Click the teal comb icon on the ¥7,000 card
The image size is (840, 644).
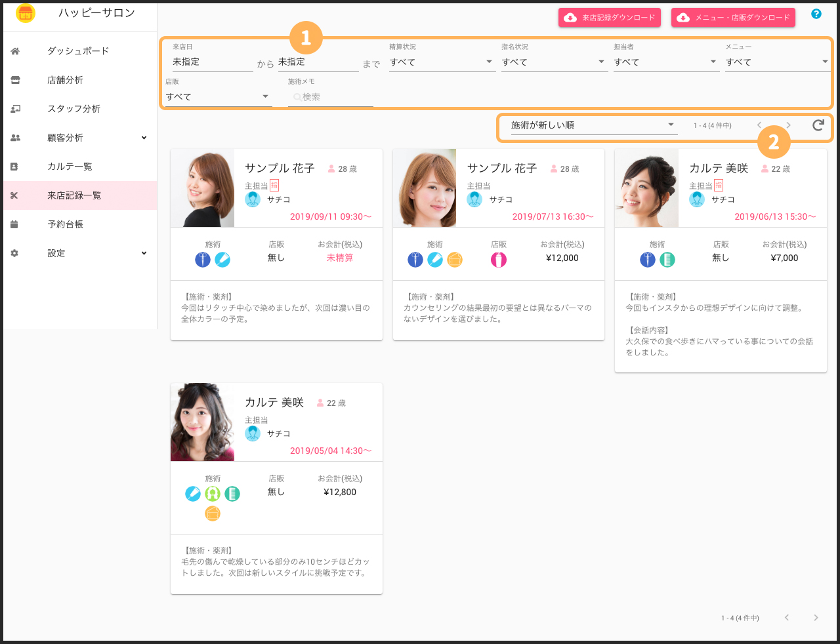[667, 260]
